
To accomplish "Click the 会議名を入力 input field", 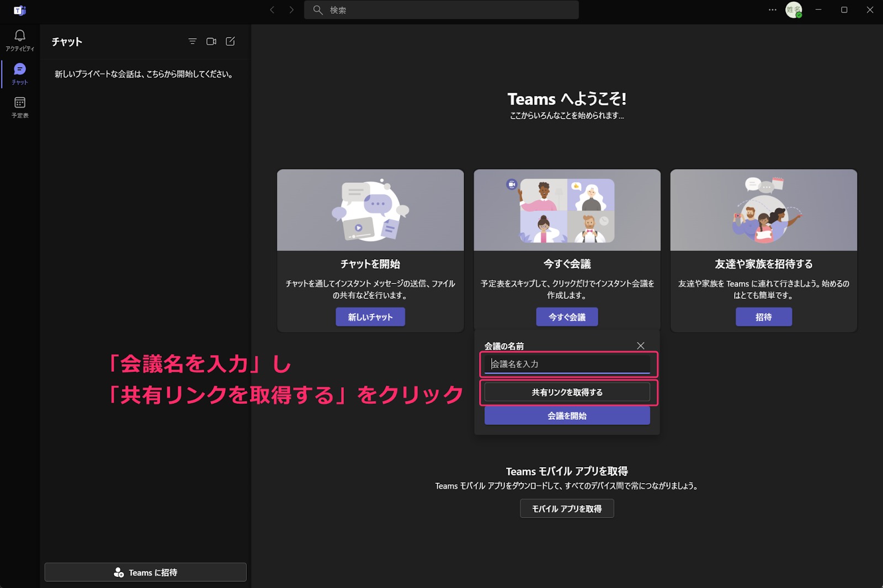I will pos(567,364).
